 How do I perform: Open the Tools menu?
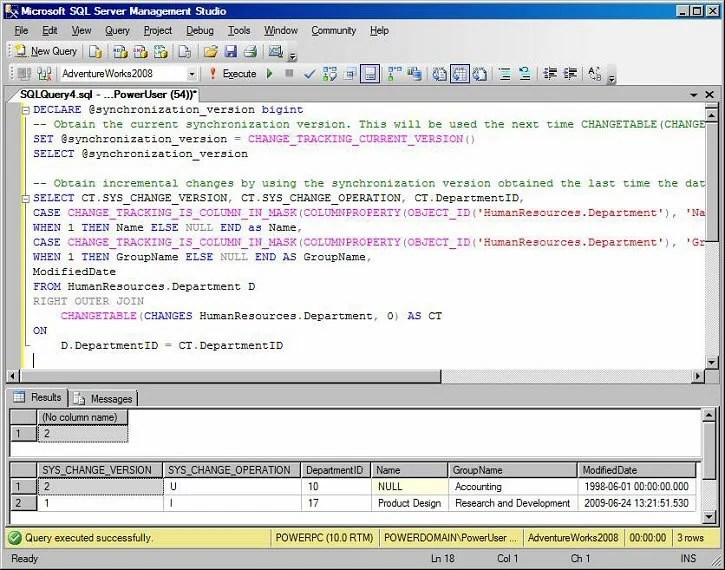[239, 31]
